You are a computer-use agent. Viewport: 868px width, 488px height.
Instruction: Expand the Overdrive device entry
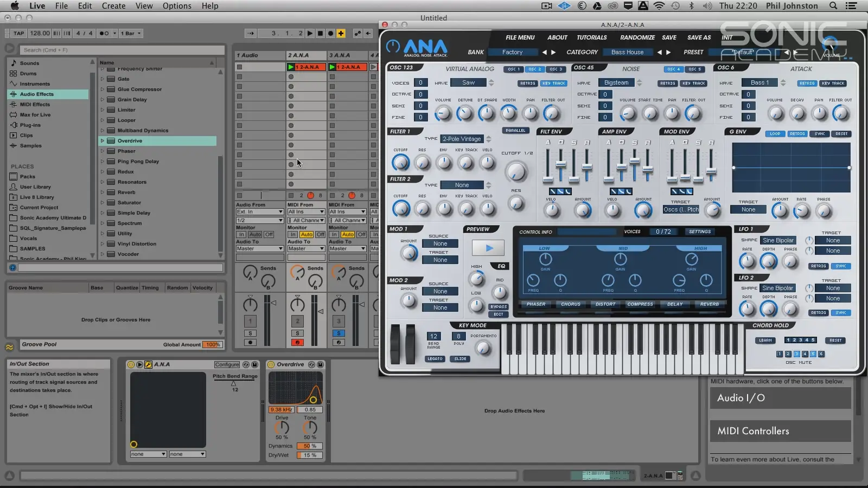[102, 140]
